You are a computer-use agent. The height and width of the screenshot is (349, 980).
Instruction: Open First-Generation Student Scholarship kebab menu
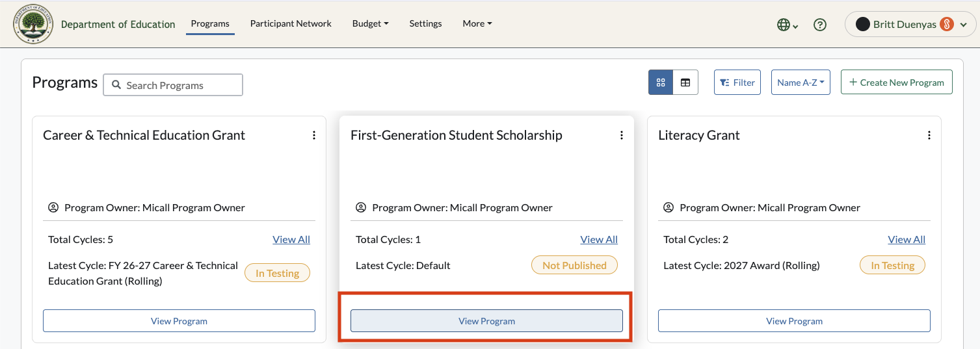point(622,135)
